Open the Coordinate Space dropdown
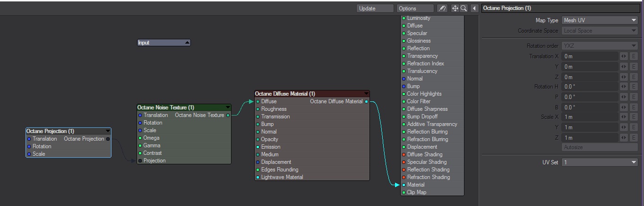 600,31
